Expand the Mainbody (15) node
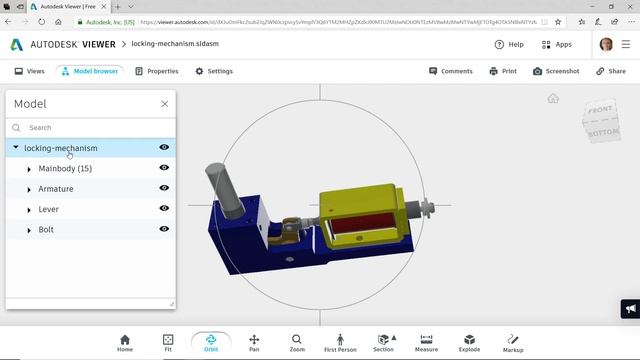This screenshot has width=640, height=360. tap(29, 169)
